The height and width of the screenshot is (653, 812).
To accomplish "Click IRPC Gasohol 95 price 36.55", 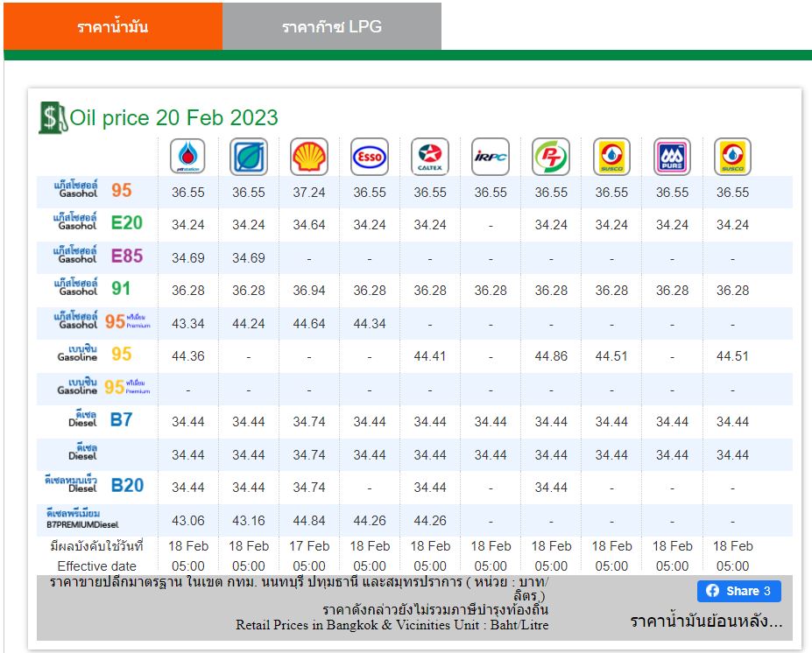I will click(x=491, y=193).
